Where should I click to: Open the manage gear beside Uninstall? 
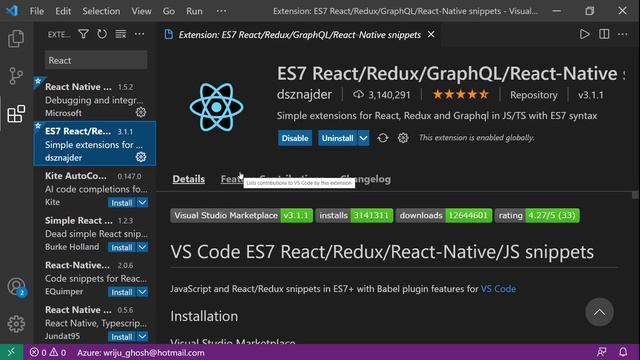tap(403, 138)
